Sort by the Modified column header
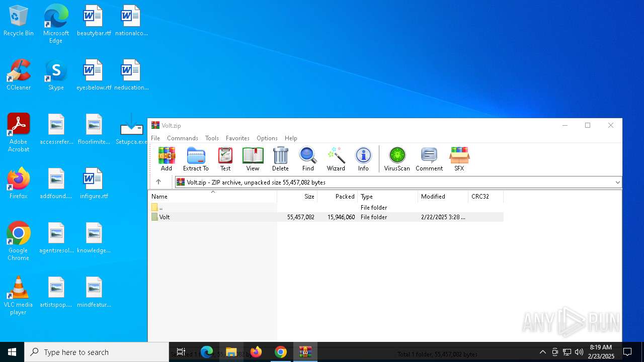Image resolution: width=644 pixels, height=362 pixels. pos(443,197)
